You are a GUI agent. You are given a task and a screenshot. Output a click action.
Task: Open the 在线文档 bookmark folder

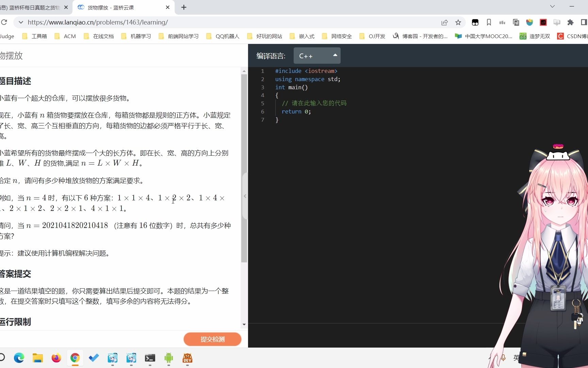coord(99,36)
